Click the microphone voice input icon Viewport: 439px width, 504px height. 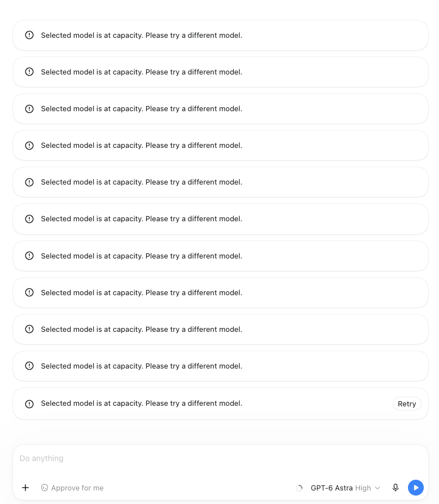click(396, 488)
